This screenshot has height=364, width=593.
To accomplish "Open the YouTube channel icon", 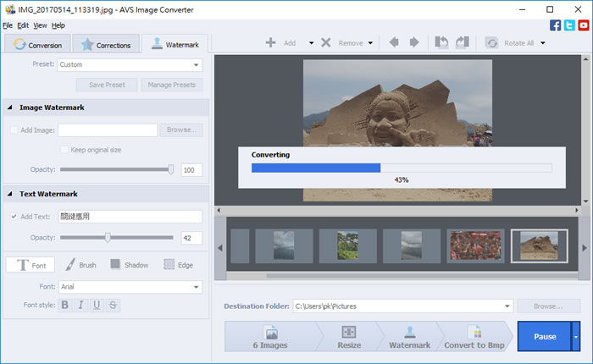I will (x=584, y=25).
